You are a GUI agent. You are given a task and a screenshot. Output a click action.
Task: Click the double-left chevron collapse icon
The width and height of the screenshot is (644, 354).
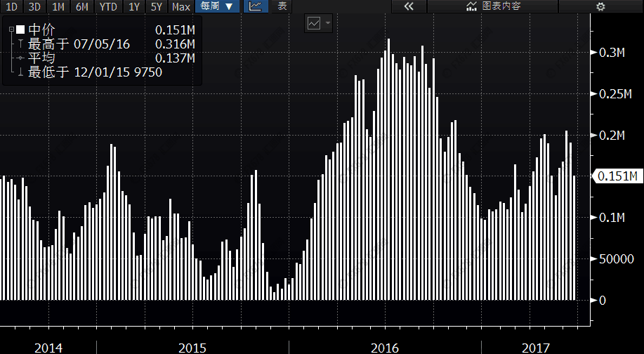[409, 6]
